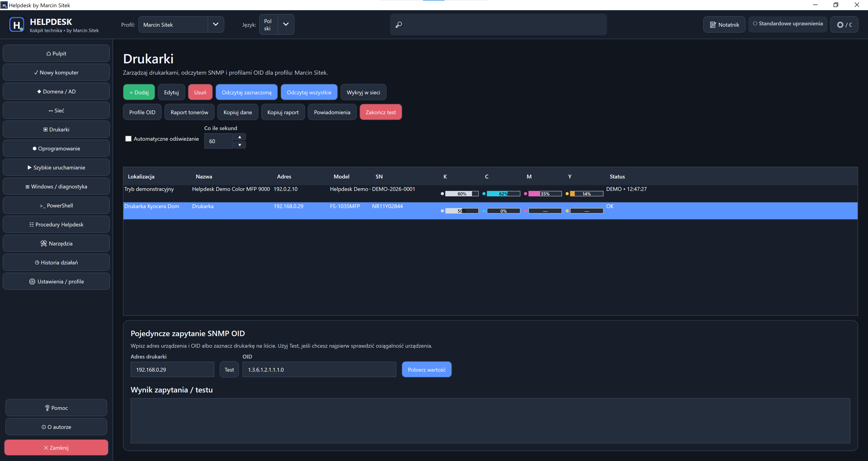
Task: Show Procedury Helpdesk
Action: pyautogui.click(x=56, y=224)
